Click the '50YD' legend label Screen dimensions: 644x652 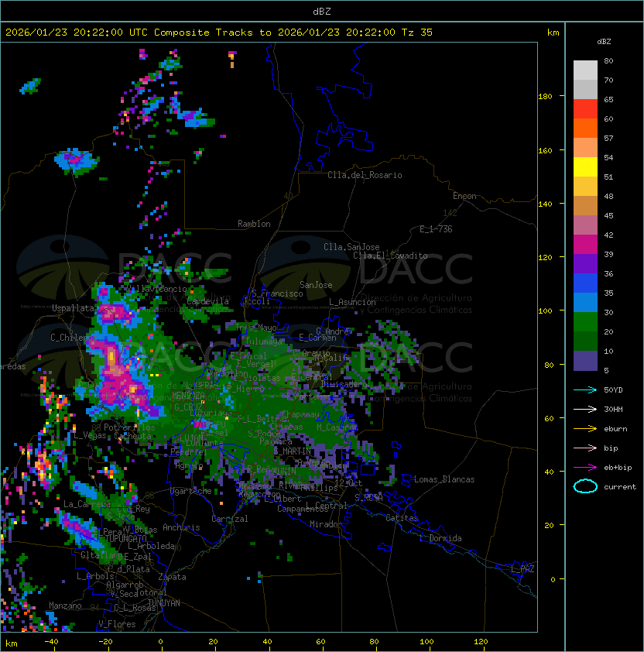613,390
